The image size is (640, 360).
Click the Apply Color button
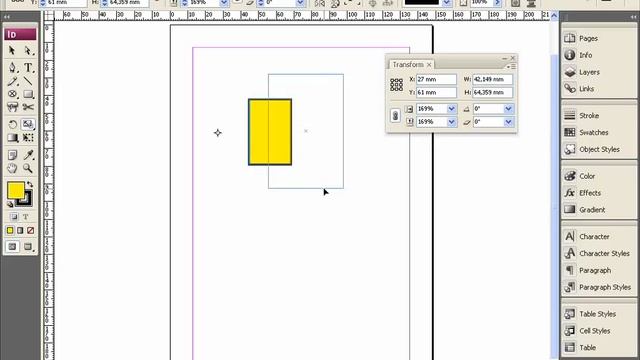point(10,231)
